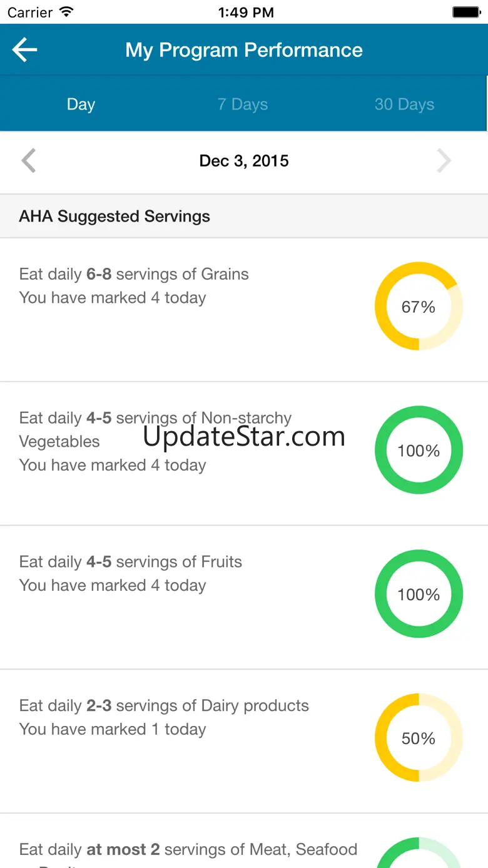Go to the previous day chevron

click(29, 161)
